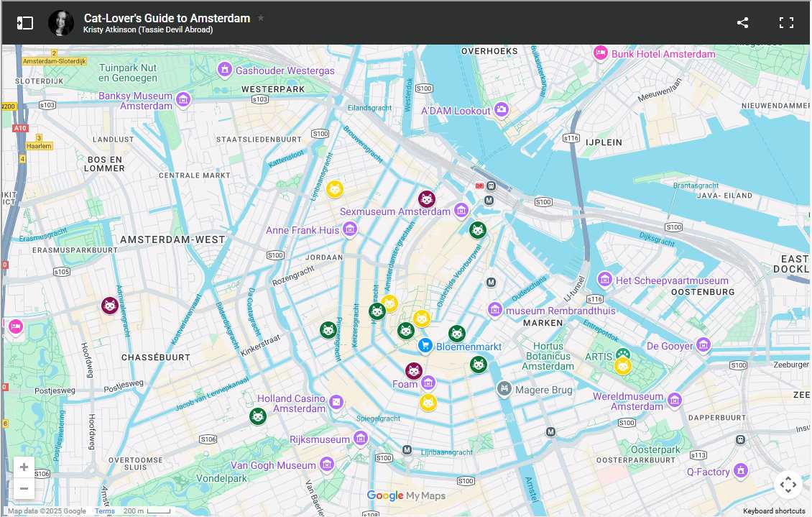Click the Bunk Hotel Amsterdam label
This screenshot has height=517, width=812.
coord(663,54)
